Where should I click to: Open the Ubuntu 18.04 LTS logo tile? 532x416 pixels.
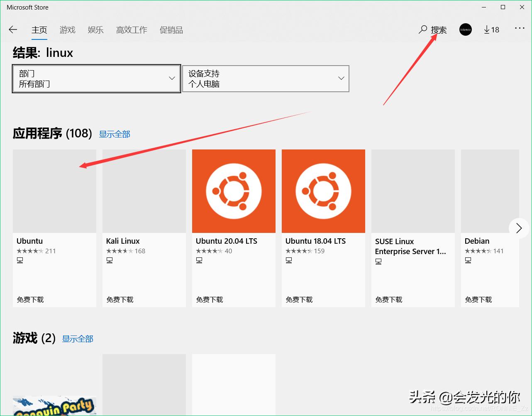[x=323, y=191]
